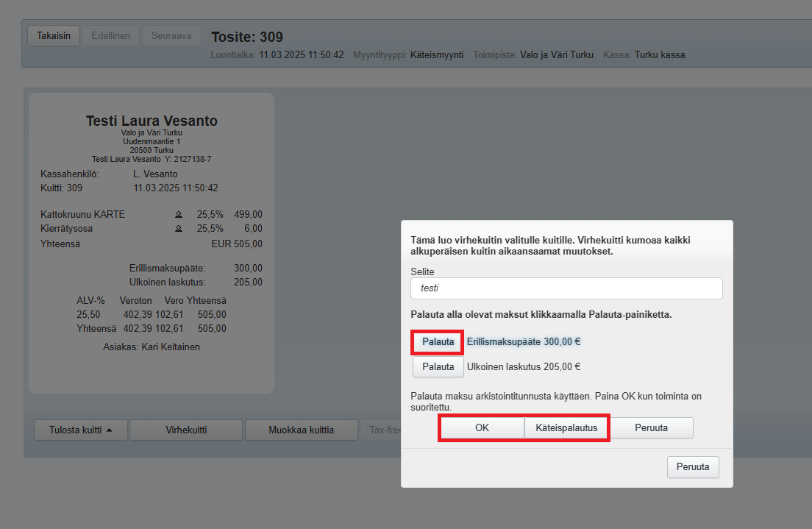
Task: Confirm the refund with OK
Action: pos(482,427)
